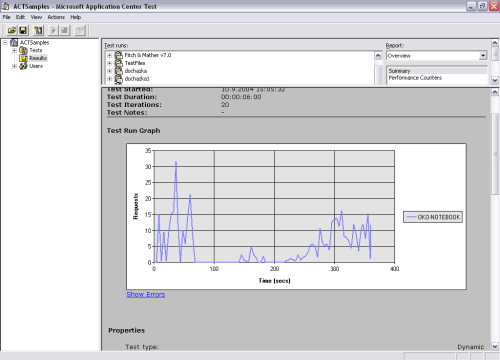Image resolution: width=500 pixels, height=360 pixels.
Task: Expand the dochazka test run
Action: 110,71
